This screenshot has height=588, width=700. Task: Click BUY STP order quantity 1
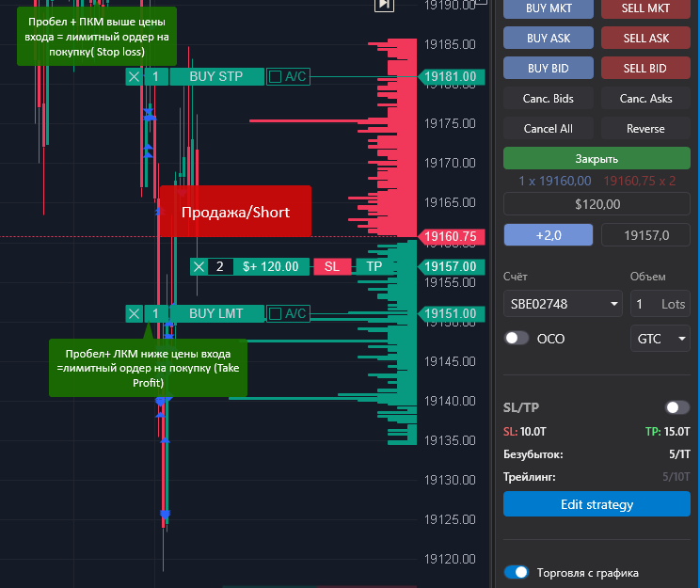[x=156, y=77]
